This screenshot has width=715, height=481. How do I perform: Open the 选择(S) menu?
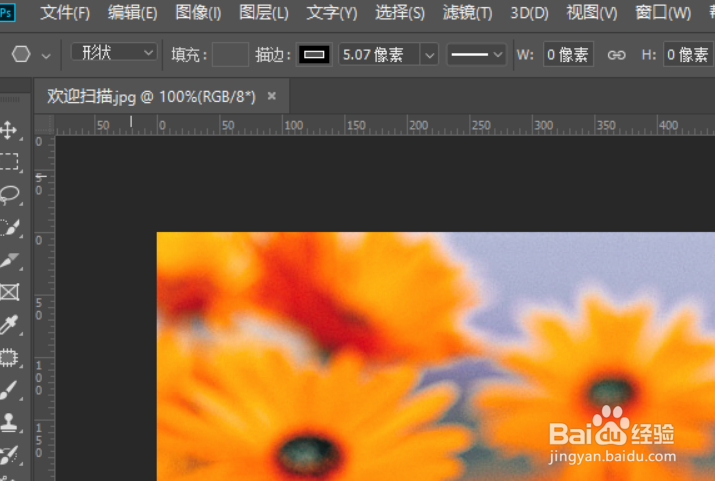[x=400, y=13]
